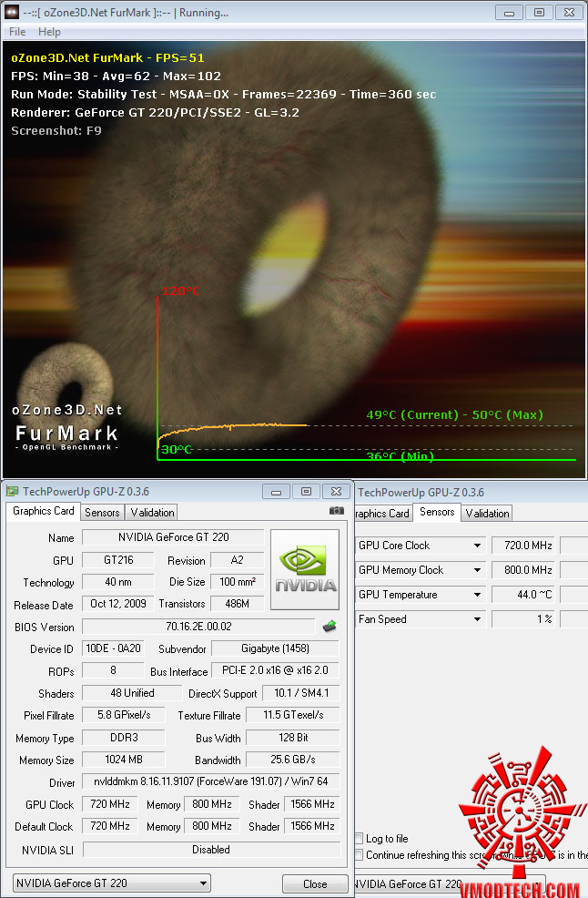
Task: Click the GPU-Z screenshot camera icon
Action: click(x=337, y=510)
